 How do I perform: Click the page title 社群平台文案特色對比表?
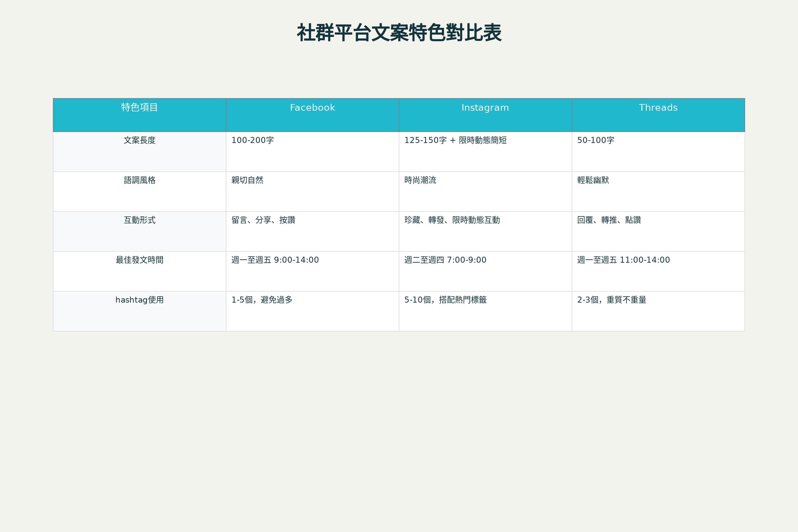399,33
